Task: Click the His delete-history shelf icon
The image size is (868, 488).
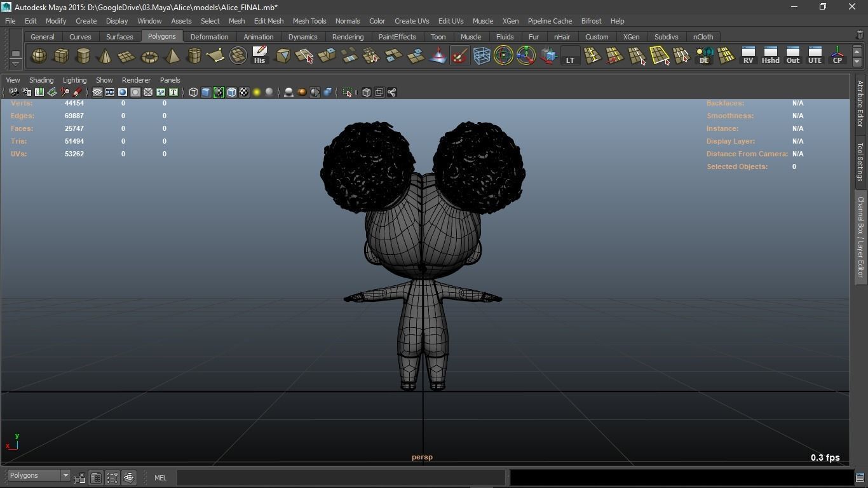Action: click(259, 56)
